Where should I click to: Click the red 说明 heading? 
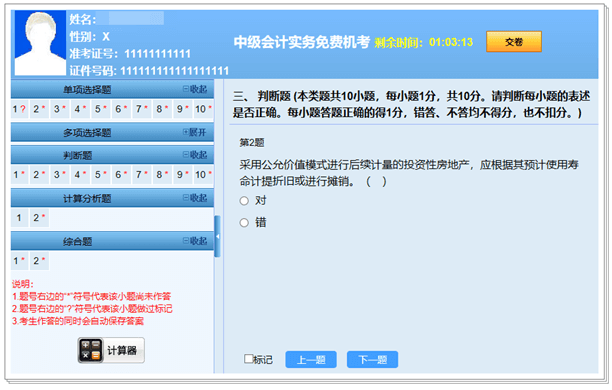[23, 284]
